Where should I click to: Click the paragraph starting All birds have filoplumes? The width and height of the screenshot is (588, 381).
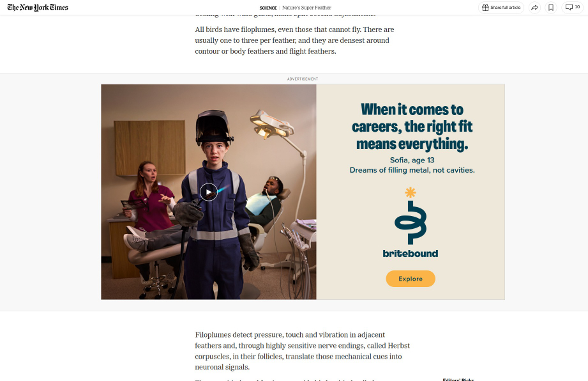pyautogui.click(x=294, y=40)
